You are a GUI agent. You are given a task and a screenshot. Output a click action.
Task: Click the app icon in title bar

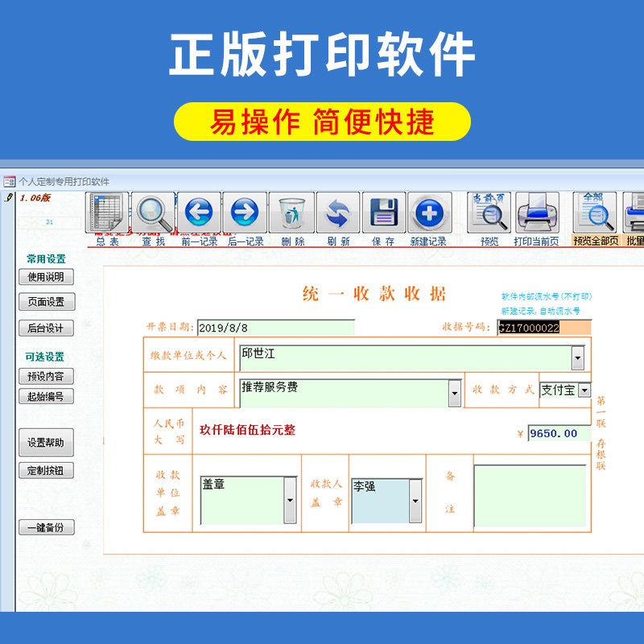click(9, 181)
